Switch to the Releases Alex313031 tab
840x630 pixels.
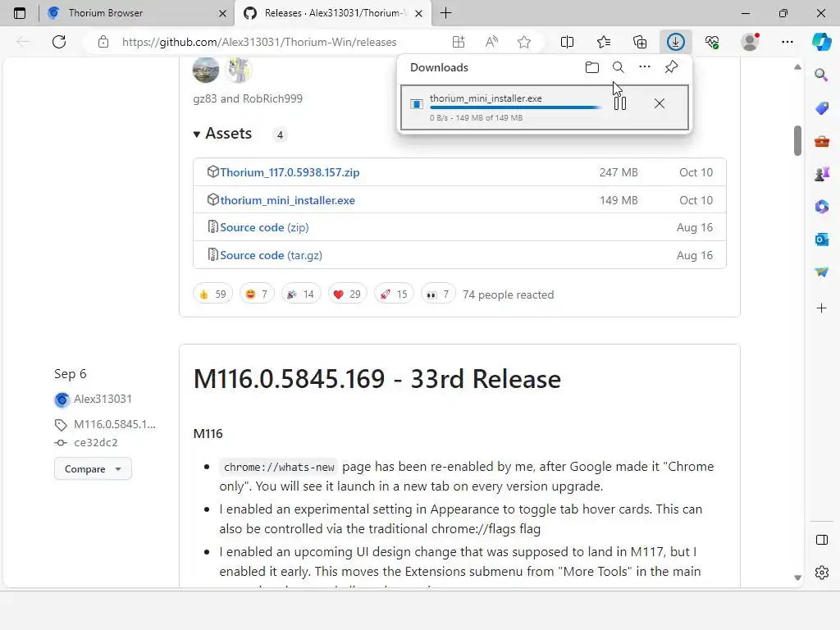click(x=333, y=13)
